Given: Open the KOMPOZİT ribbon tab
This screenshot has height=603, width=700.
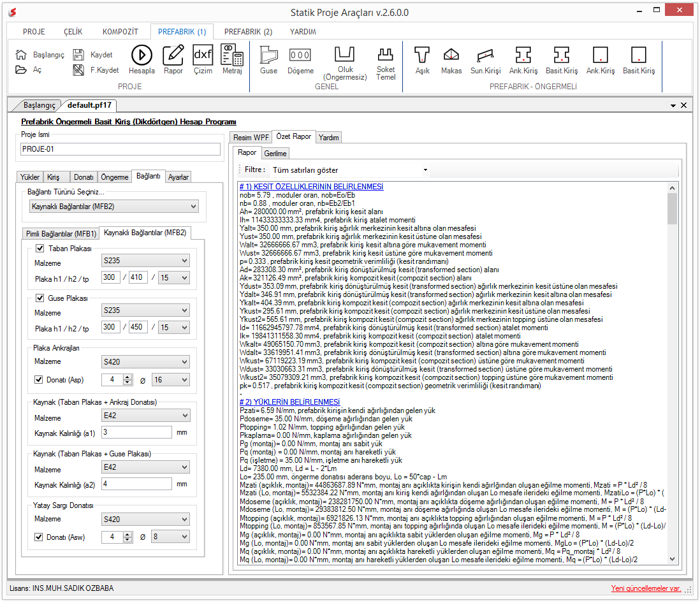Looking at the screenshot, I should pos(120,32).
